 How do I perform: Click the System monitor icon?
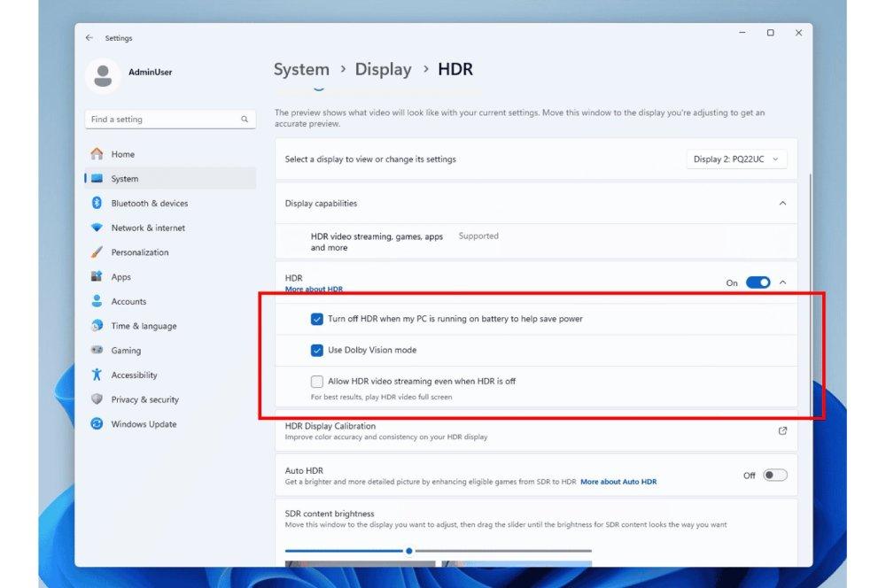coord(97,179)
